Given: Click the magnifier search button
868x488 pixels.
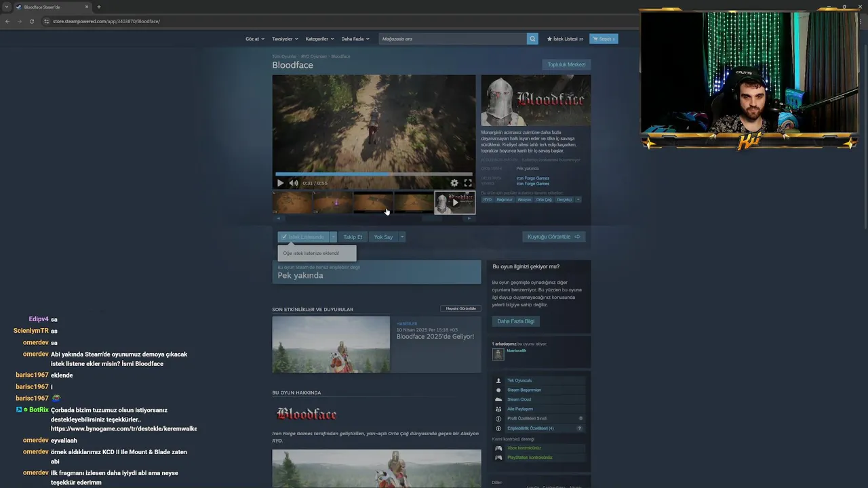Looking at the screenshot, I should [x=532, y=39].
